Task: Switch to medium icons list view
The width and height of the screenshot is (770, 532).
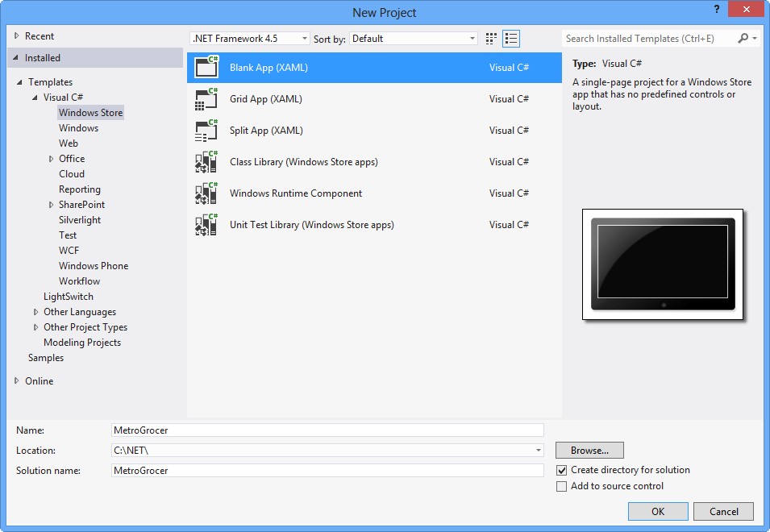Action: pyautogui.click(x=511, y=38)
